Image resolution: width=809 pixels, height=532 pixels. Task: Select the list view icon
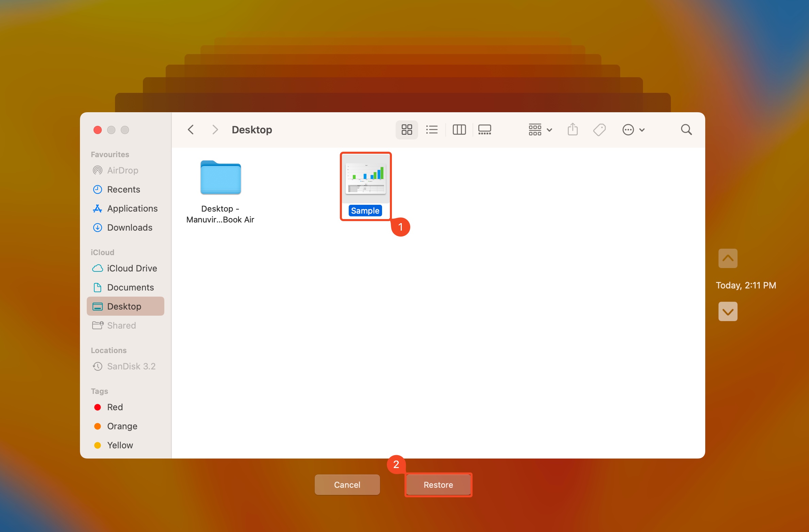coord(432,130)
